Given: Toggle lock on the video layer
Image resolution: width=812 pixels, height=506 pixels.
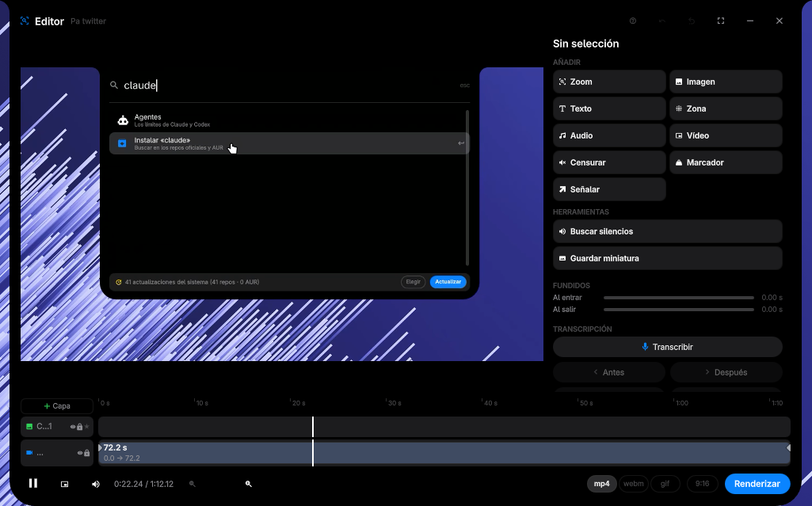Looking at the screenshot, I should pos(87,453).
